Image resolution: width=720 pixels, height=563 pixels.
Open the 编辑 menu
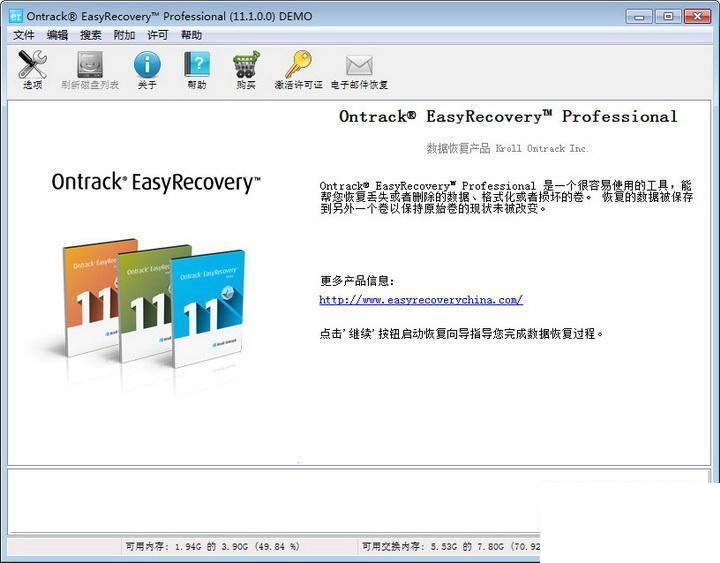point(57,35)
